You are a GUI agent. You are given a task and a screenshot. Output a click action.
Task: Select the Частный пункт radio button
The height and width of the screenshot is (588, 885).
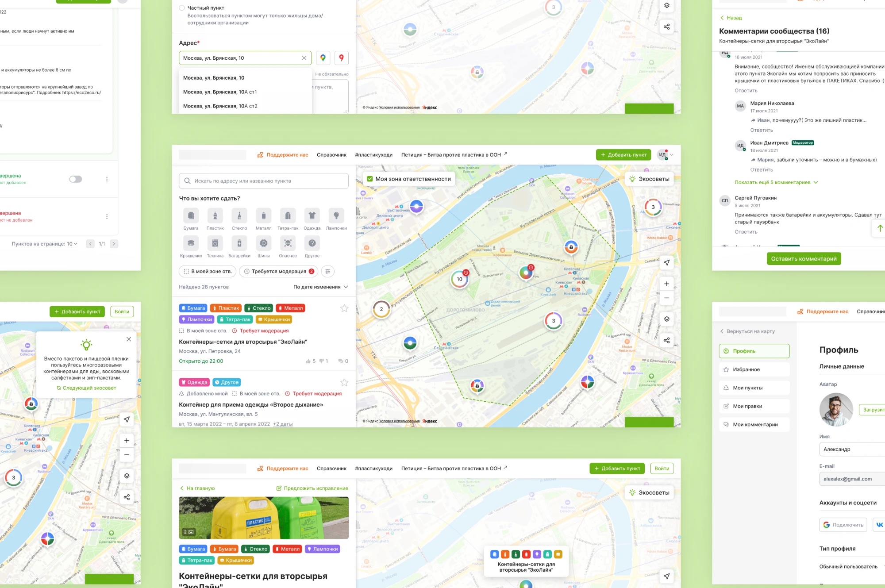(x=181, y=8)
